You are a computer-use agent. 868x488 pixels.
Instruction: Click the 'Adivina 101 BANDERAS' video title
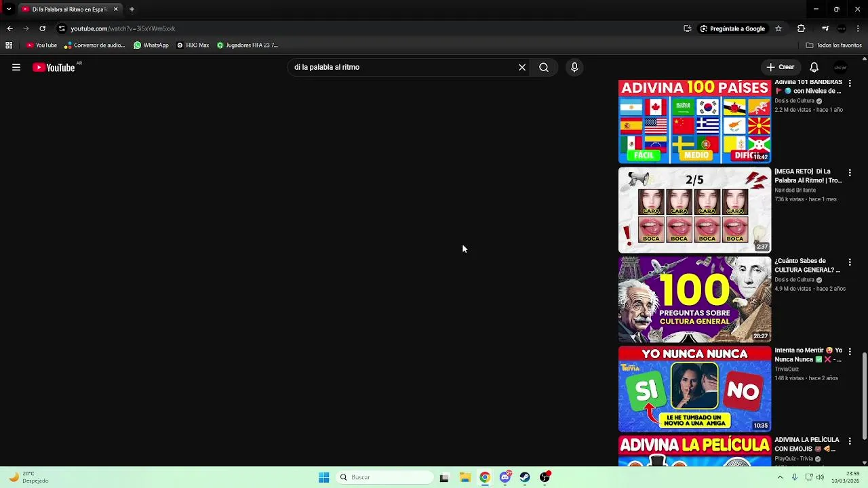808,86
